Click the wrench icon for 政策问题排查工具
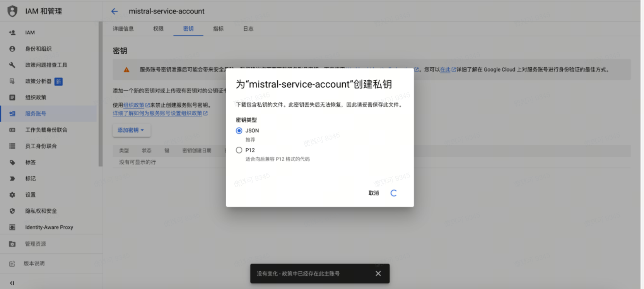The width and height of the screenshot is (644, 289). coord(12,65)
